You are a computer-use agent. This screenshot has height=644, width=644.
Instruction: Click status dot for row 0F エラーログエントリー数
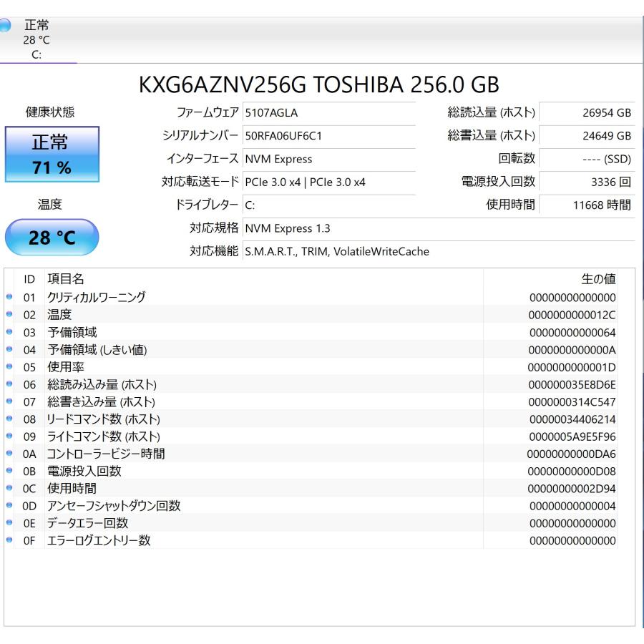pyautogui.click(x=9, y=540)
